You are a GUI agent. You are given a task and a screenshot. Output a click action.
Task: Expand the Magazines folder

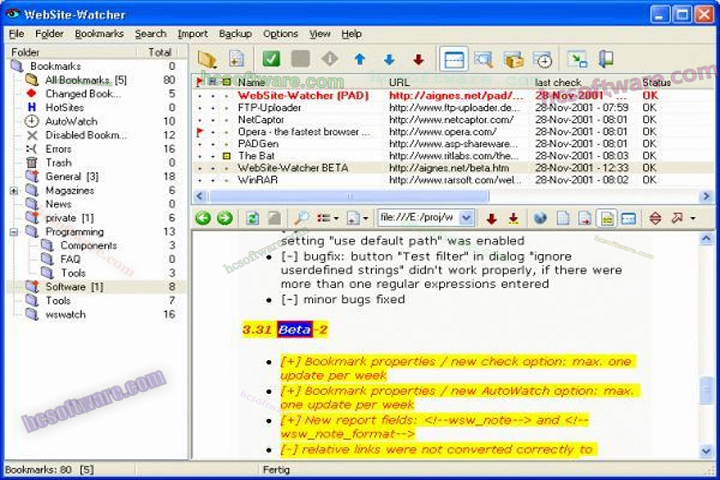click(14, 190)
